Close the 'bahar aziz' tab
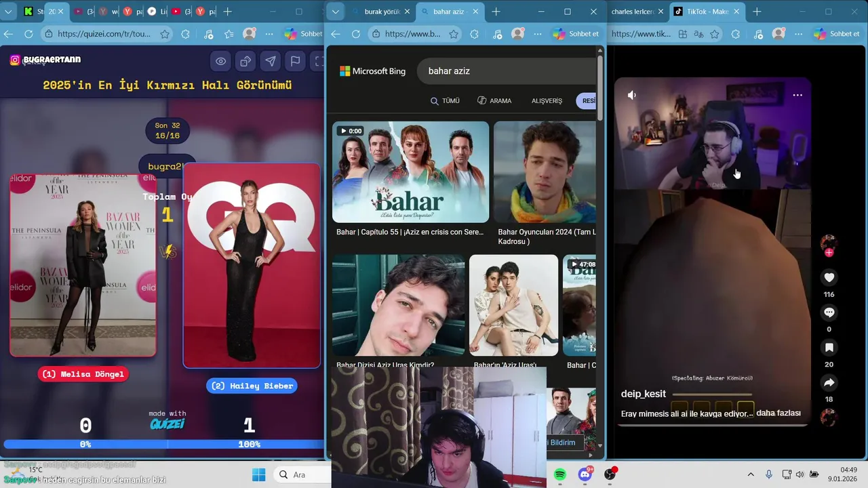The width and height of the screenshot is (868, 488). pos(475,12)
